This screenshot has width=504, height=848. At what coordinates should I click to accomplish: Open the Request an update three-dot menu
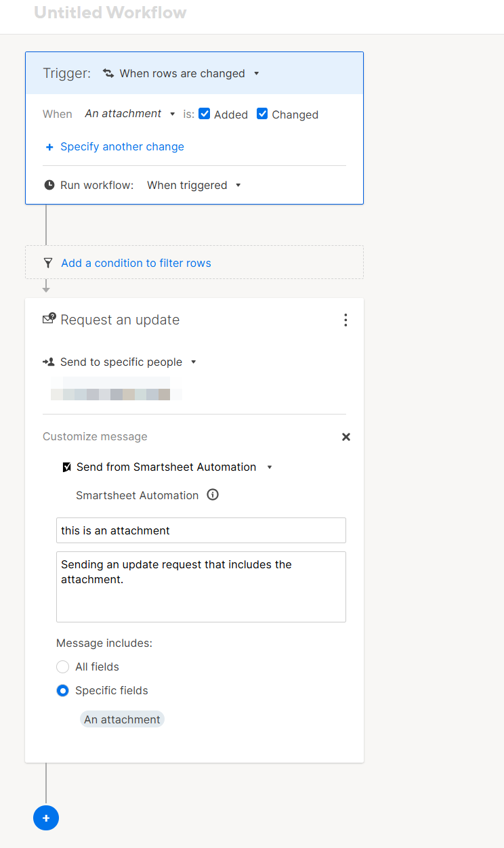[x=345, y=320]
